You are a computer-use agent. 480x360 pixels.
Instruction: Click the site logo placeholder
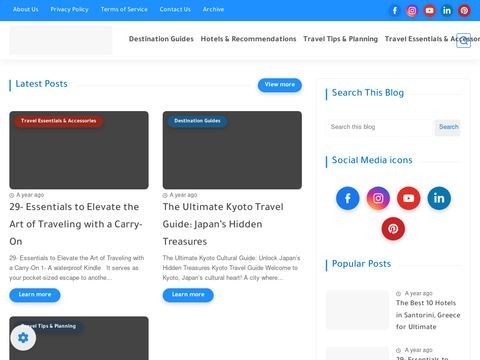(x=61, y=40)
